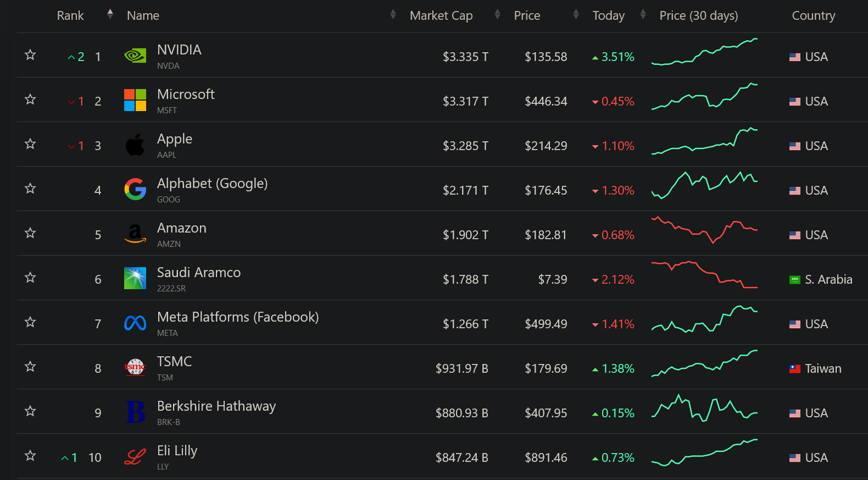868x480 pixels.
Task: Click Microsoft's red rank-down arrow
Action: pyautogui.click(x=71, y=102)
